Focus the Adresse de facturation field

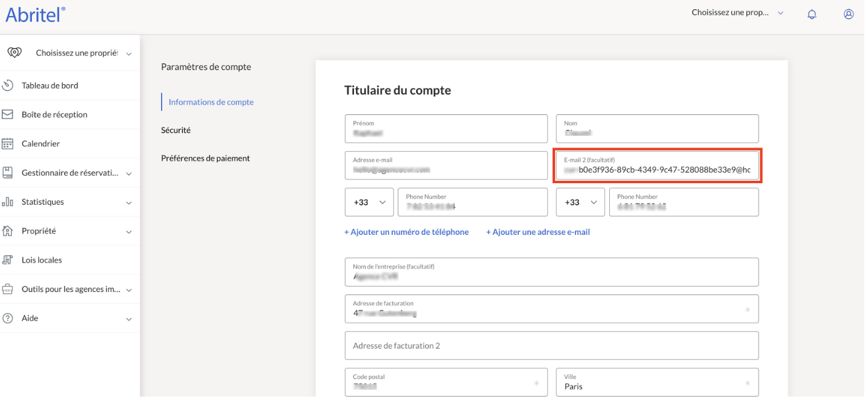pos(551,309)
